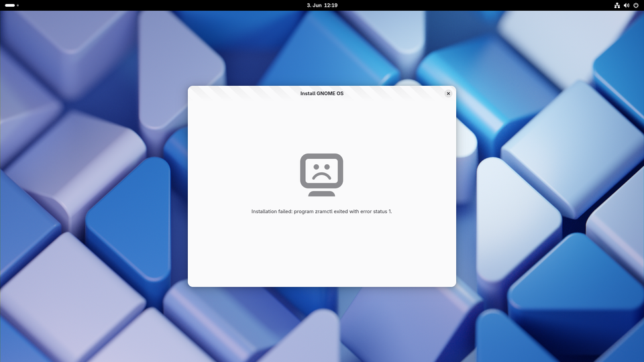644x362 pixels.
Task: Click the "3. Jun" date text
Action: (x=314, y=5)
